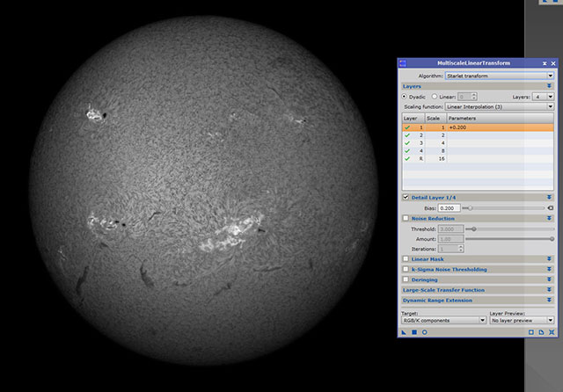Reset the Bias value with the delete icon
Image resolution: width=563 pixels, height=392 pixels.
click(551, 207)
